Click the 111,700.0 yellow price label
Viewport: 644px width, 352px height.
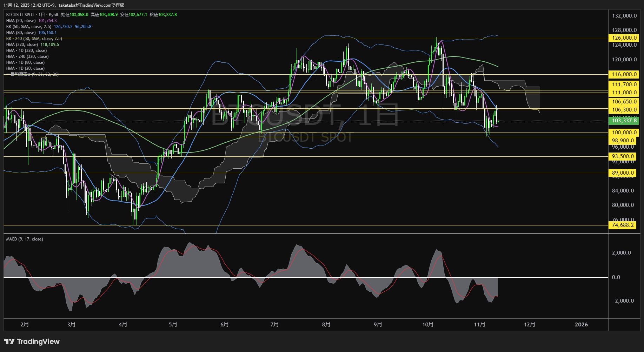coord(624,84)
